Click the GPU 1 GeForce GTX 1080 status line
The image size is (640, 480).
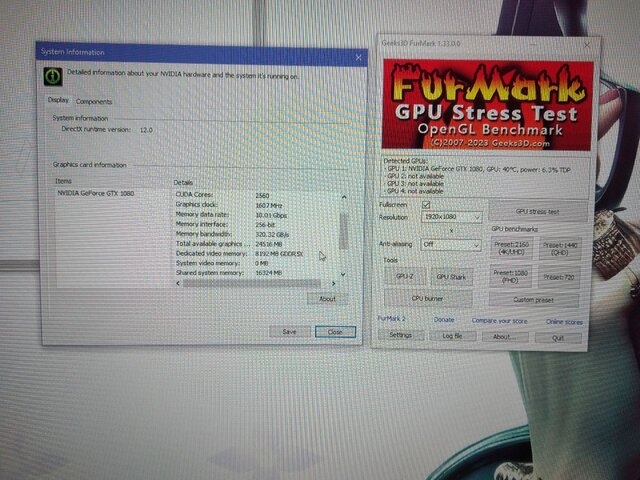tap(478, 169)
